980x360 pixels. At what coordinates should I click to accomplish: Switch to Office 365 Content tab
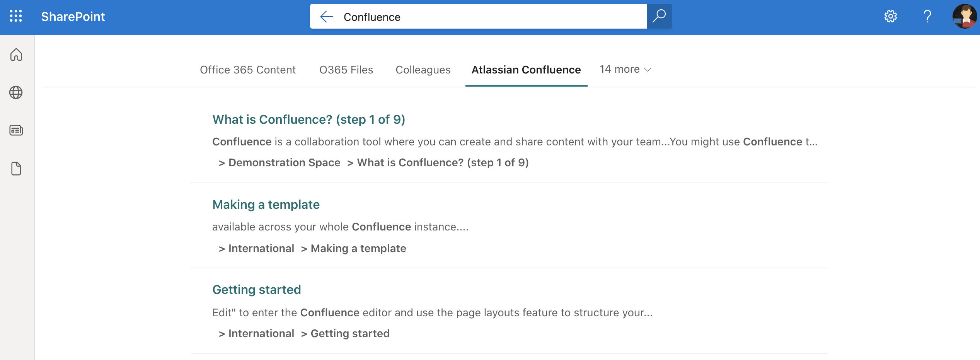pos(247,70)
